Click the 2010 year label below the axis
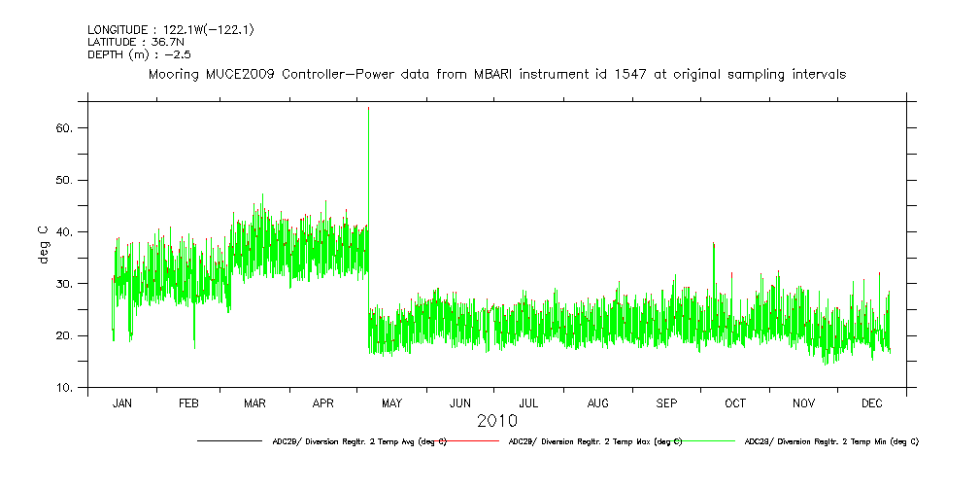This screenshot has width=980, height=490. click(496, 421)
